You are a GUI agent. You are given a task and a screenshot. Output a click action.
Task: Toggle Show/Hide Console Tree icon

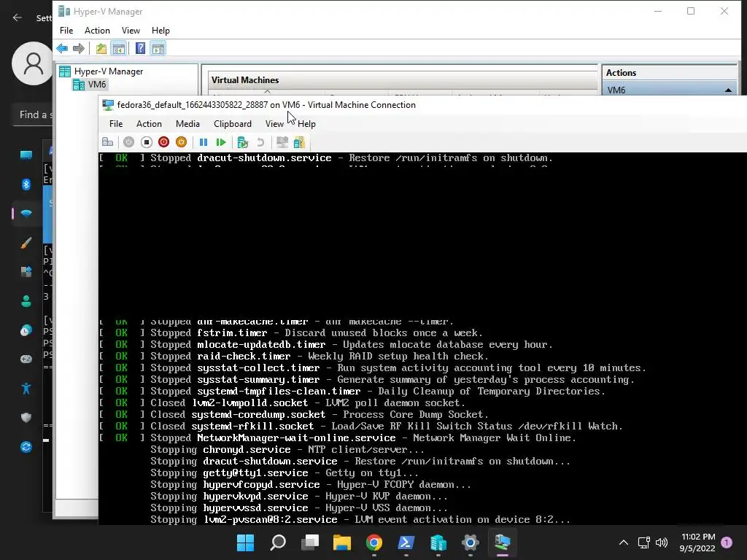[119, 48]
